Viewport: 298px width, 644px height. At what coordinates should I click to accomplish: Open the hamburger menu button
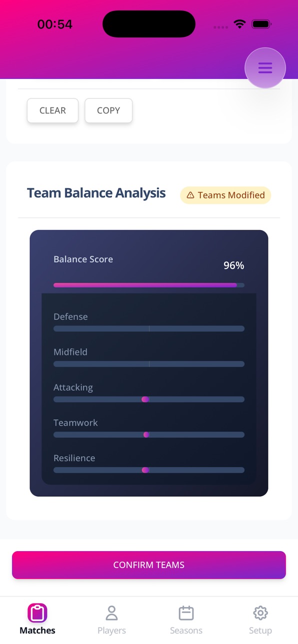point(265,68)
